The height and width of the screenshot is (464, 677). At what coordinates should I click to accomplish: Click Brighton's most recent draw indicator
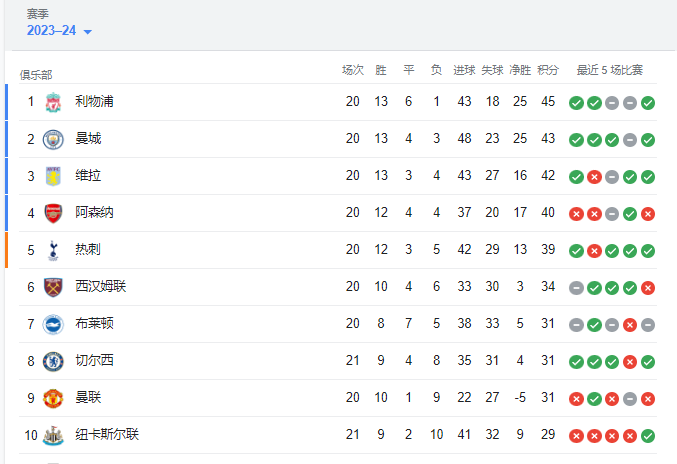tap(648, 325)
